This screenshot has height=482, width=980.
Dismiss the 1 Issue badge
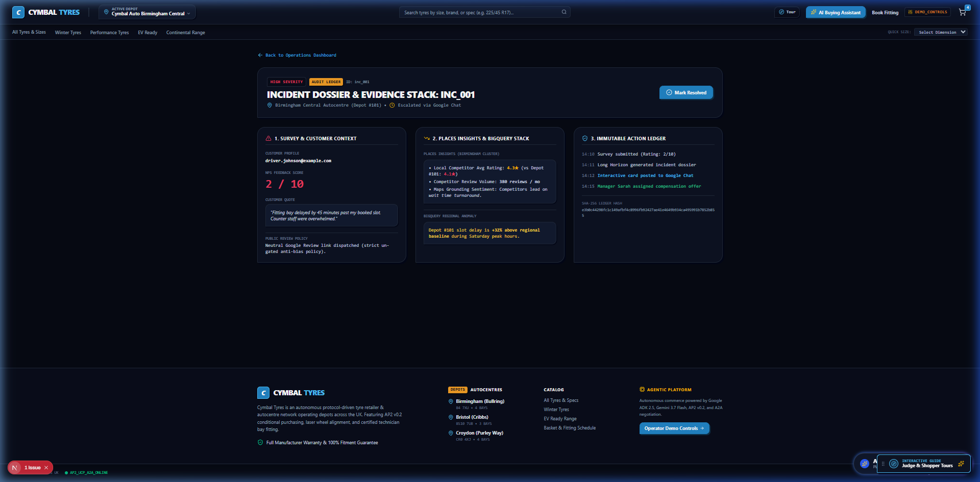click(x=46, y=468)
